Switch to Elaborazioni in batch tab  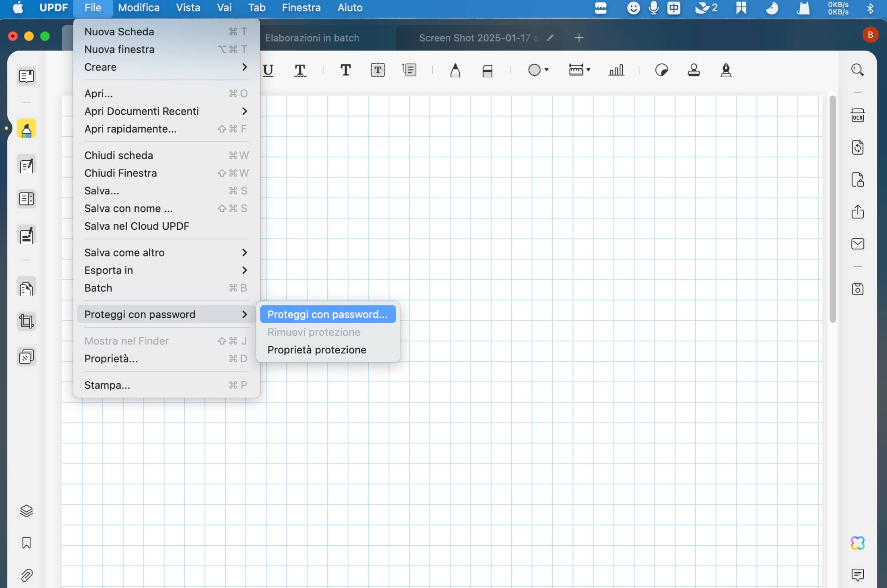(312, 38)
